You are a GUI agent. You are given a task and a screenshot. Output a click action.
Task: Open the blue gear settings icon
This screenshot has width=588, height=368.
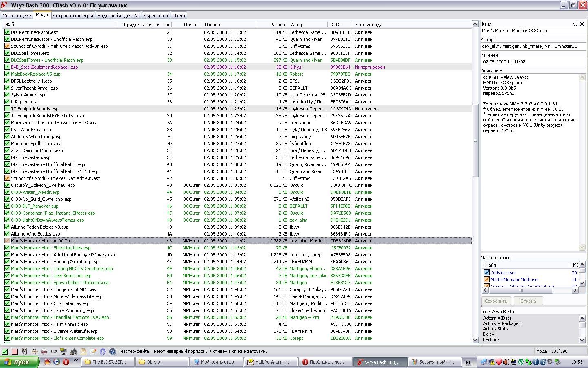[x=103, y=351]
